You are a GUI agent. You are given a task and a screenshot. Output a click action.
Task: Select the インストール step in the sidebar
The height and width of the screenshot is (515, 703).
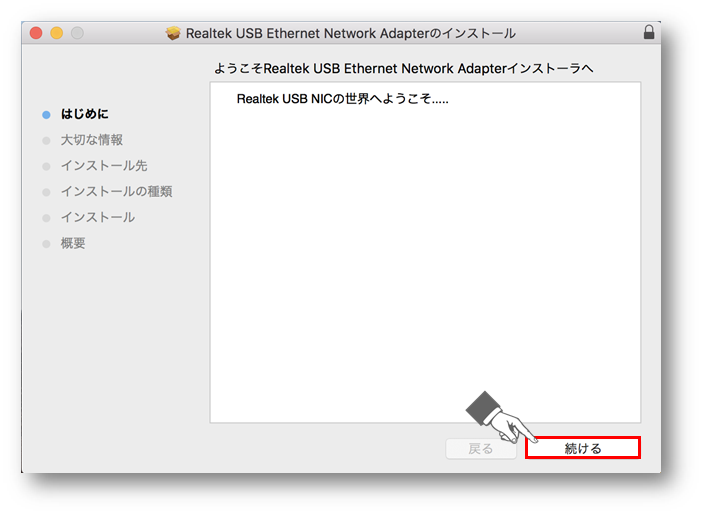[x=98, y=217]
